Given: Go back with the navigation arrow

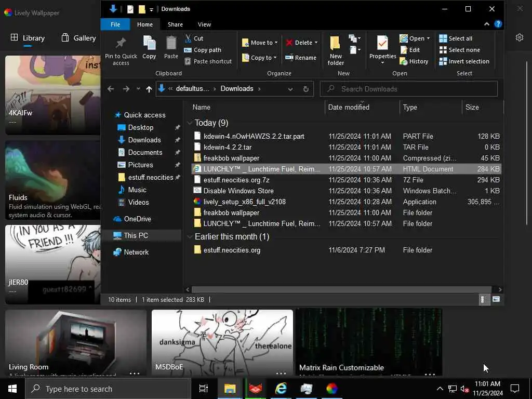Looking at the screenshot, I should click(111, 89).
